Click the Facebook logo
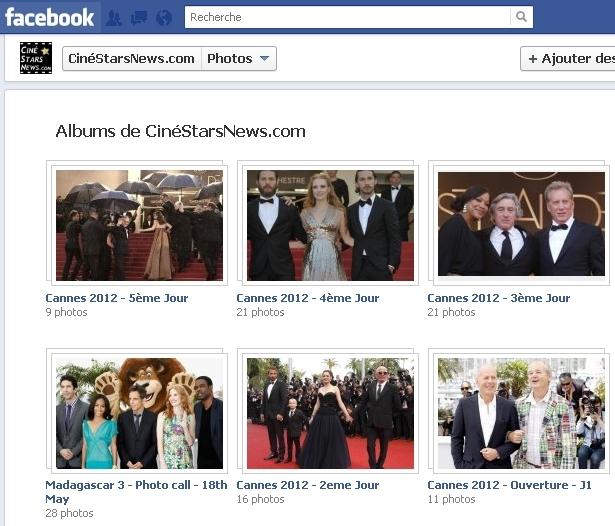Screen dimensions: 615x526 coord(49,17)
